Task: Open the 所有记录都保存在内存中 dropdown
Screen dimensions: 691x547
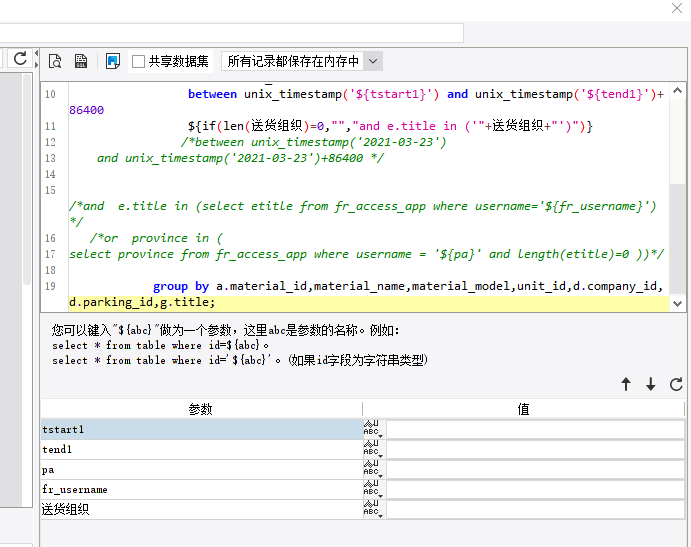Action: [373, 61]
